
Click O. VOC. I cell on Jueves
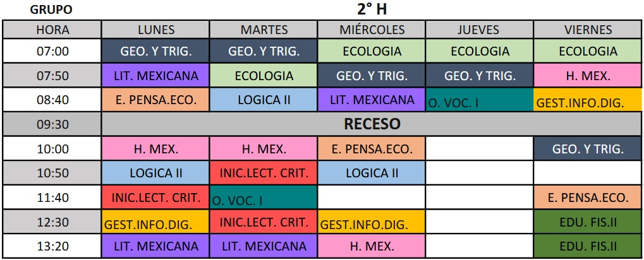[479, 100]
